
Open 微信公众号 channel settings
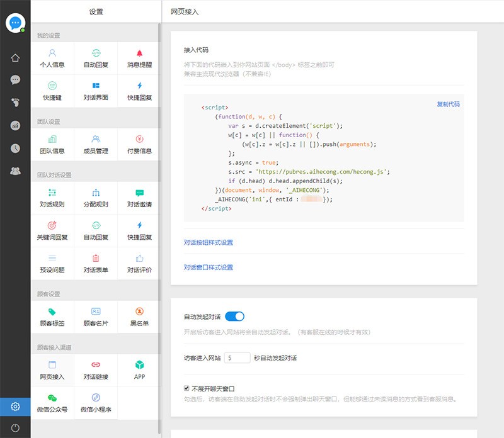tap(52, 403)
